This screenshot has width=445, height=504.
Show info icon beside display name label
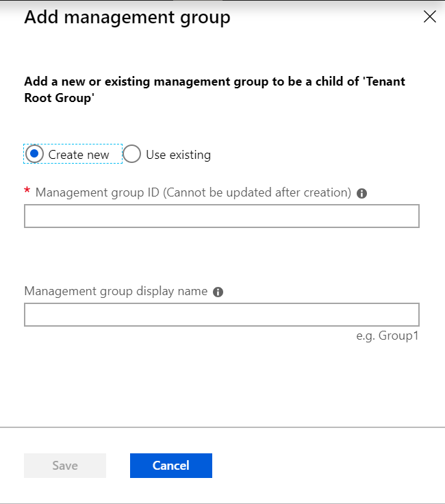pyautogui.click(x=218, y=292)
